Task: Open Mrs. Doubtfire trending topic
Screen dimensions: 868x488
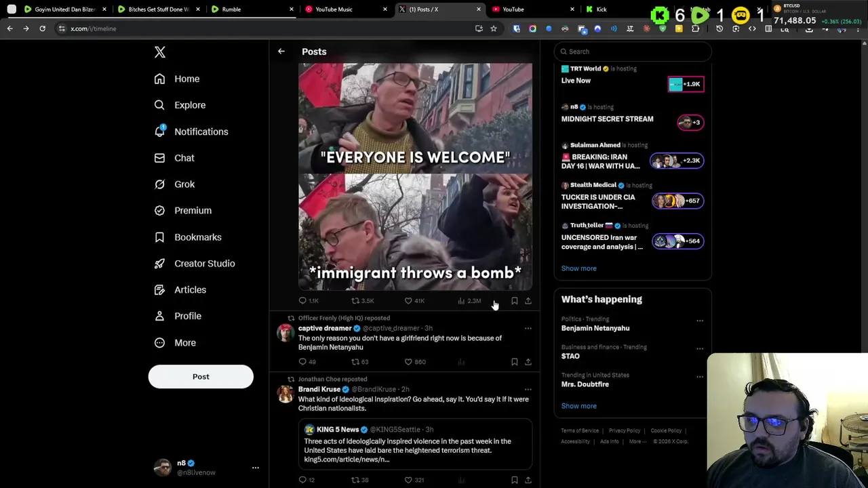Action: click(x=585, y=384)
